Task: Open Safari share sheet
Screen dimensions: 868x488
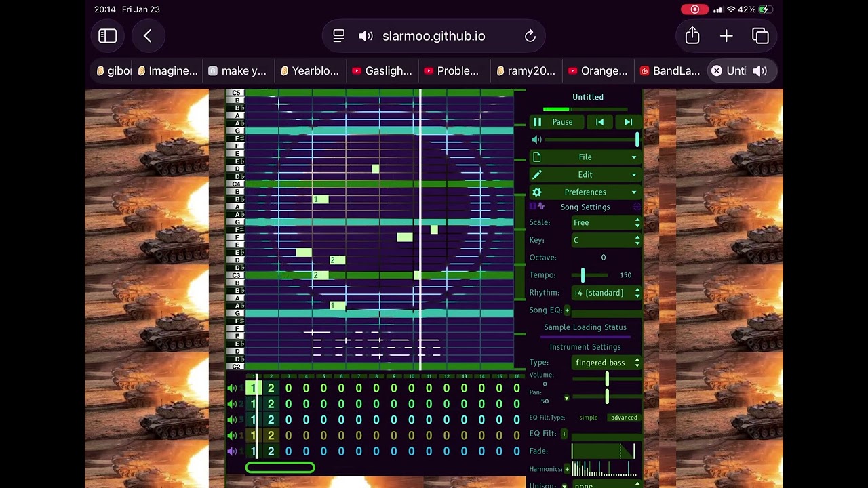Action: tap(692, 36)
